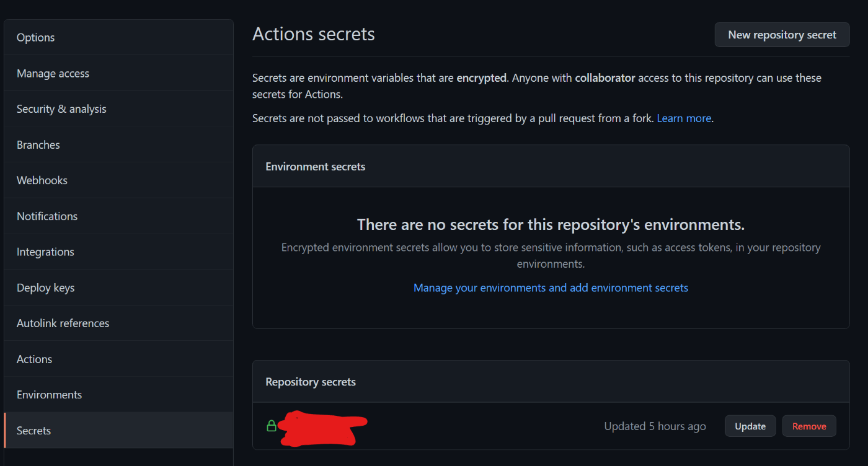The image size is (868, 466).
Task: Update the existing repository secret
Action: (x=750, y=426)
